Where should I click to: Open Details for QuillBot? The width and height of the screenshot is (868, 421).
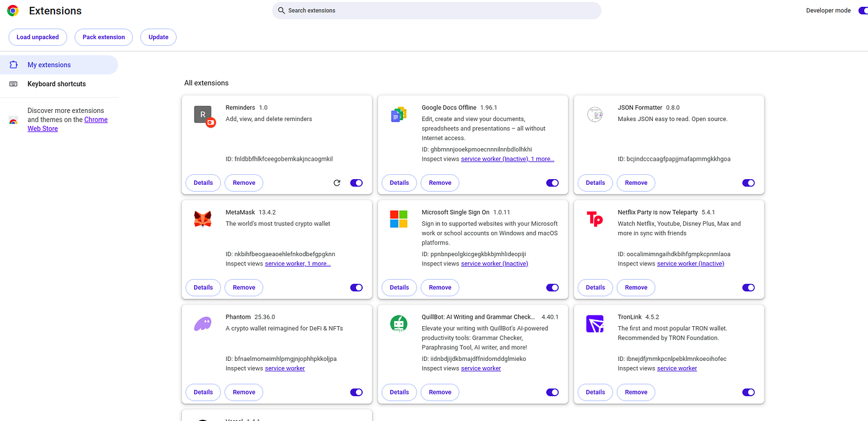coord(399,392)
